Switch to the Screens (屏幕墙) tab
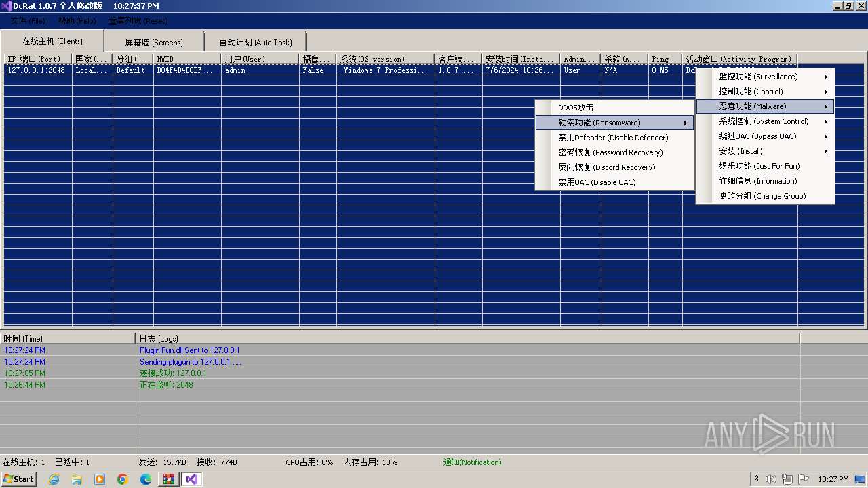The image size is (868, 488). tap(154, 42)
